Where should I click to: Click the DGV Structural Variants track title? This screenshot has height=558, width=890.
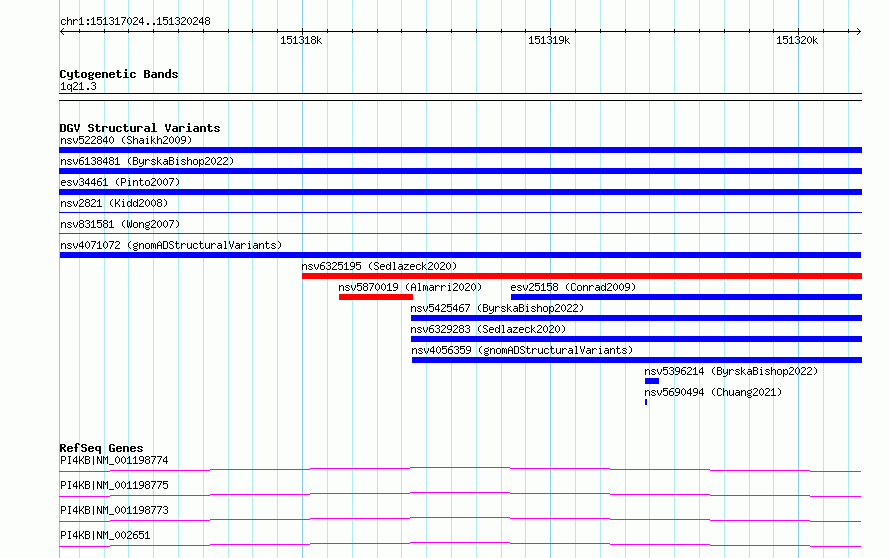click(x=140, y=128)
